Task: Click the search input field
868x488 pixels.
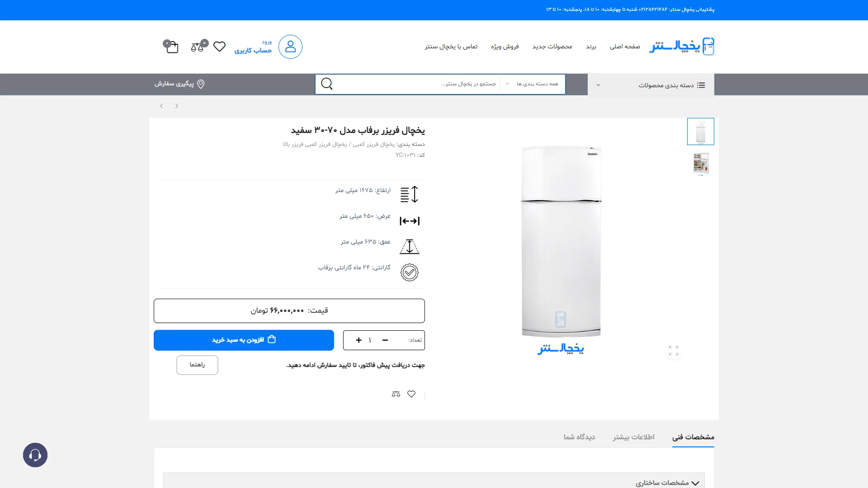Action: click(418, 84)
